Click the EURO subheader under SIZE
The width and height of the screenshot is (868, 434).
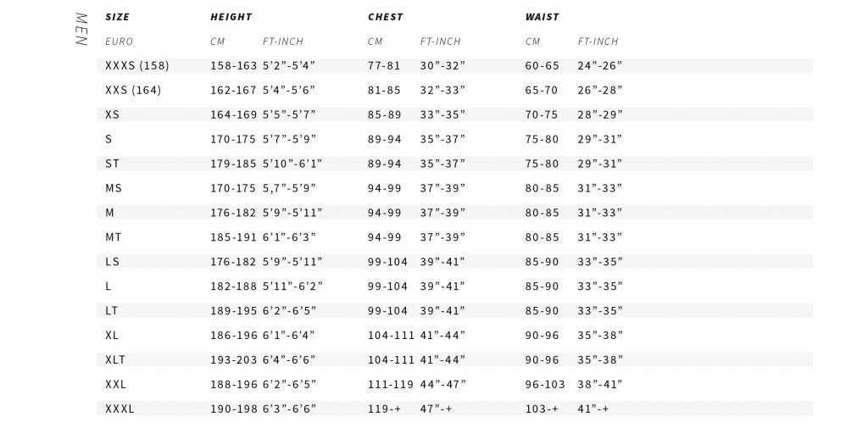(x=119, y=42)
